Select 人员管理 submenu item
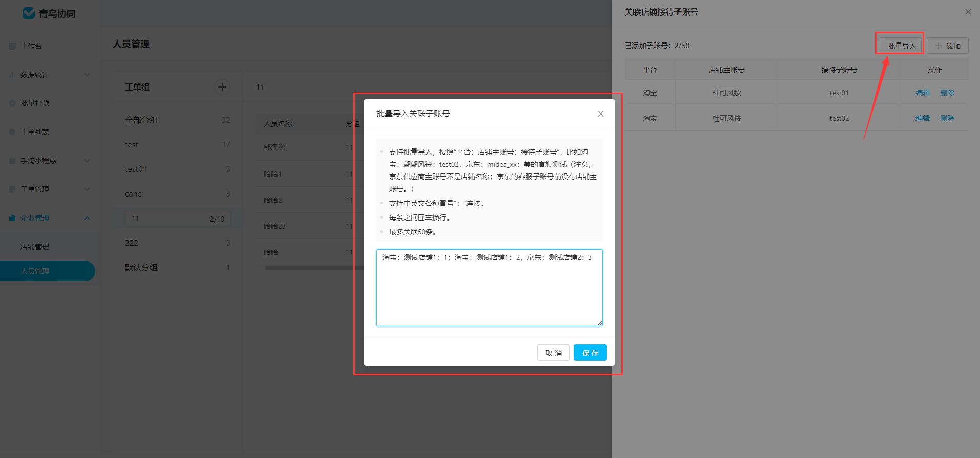The height and width of the screenshot is (458, 980). click(x=48, y=271)
